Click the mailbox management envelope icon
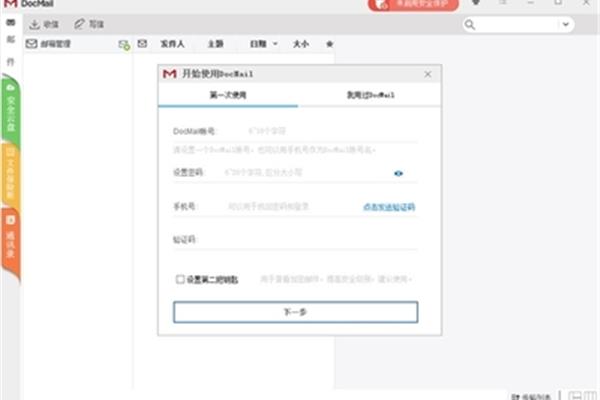This screenshot has height=400, width=600. coord(31,44)
